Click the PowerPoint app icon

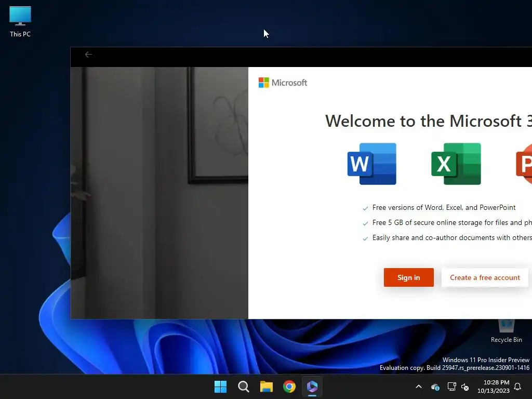point(524,164)
